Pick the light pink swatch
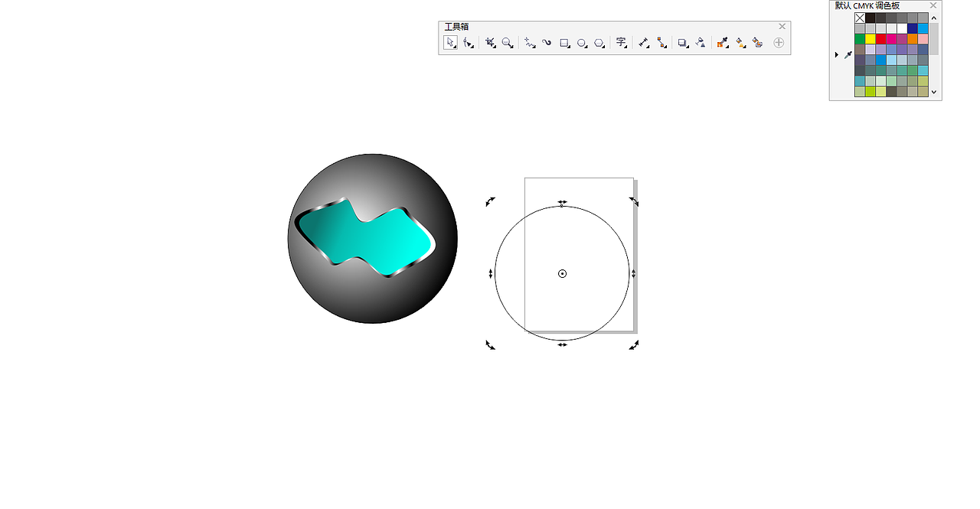This screenshot has height=509, width=980. pyautogui.click(x=923, y=39)
